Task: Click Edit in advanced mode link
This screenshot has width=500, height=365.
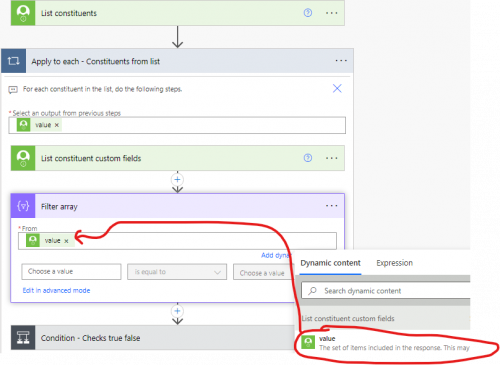Action: coord(56,290)
